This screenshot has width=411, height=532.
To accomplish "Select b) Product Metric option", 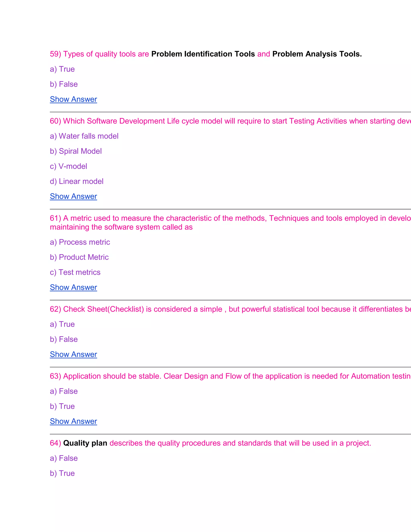I will 79,257.
